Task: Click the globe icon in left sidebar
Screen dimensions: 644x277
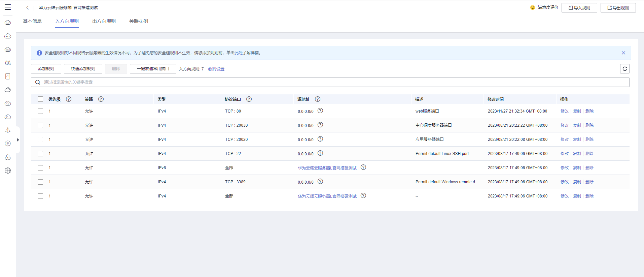Action: click(x=8, y=171)
